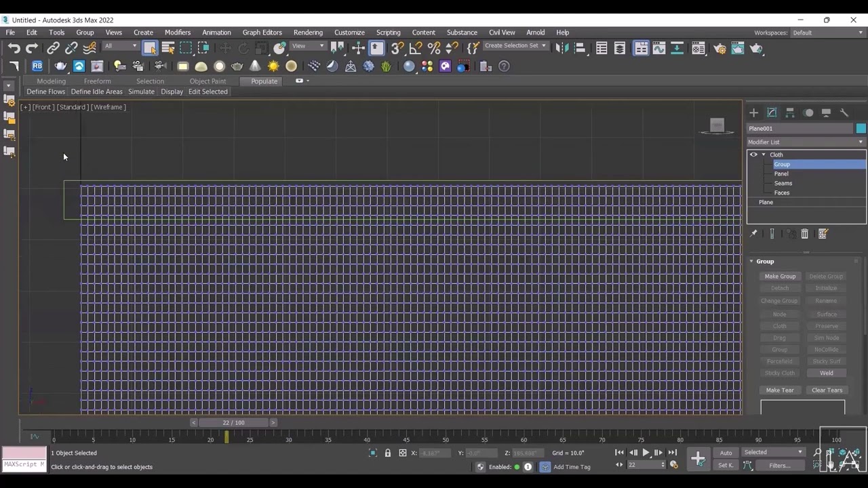Click the Plane001 object name field
The height and width of the screenshot is (488, 868).
click(800, 129)
